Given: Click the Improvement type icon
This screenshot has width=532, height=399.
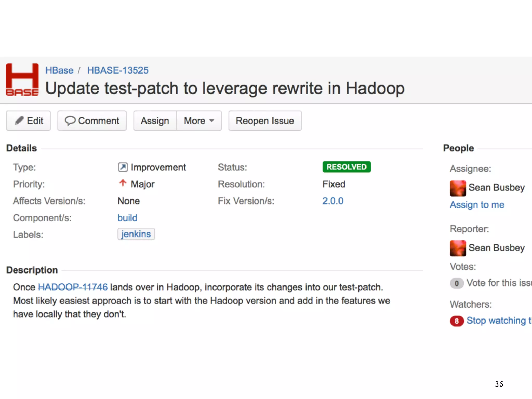Looking at the screenshot, I should (x=123, y=167).
